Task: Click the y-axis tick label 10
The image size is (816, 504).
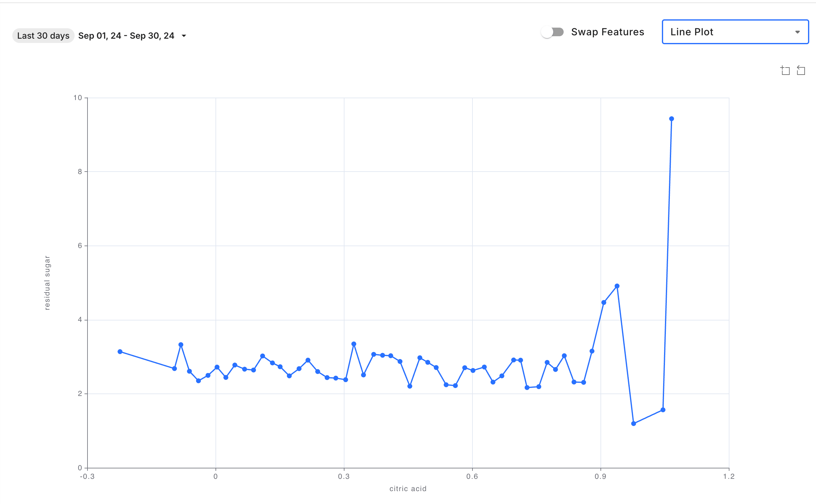Action: tap(78, 98)
